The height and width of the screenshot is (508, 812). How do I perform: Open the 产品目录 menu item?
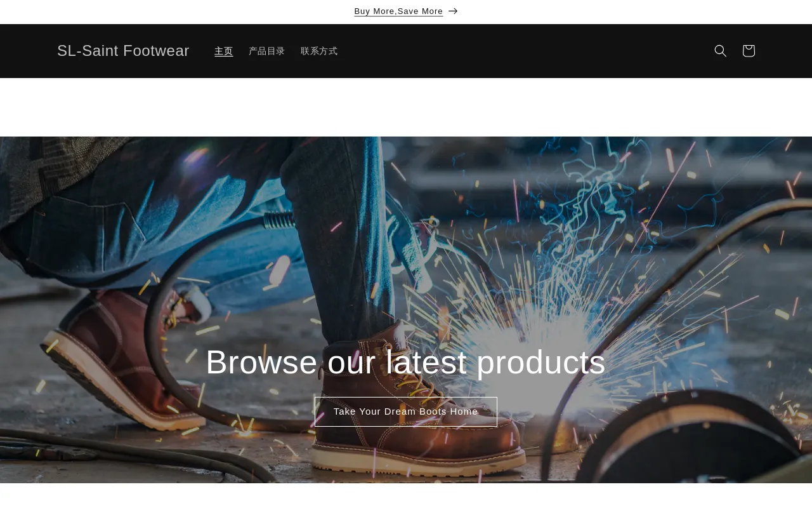click(x=266, y=51)
